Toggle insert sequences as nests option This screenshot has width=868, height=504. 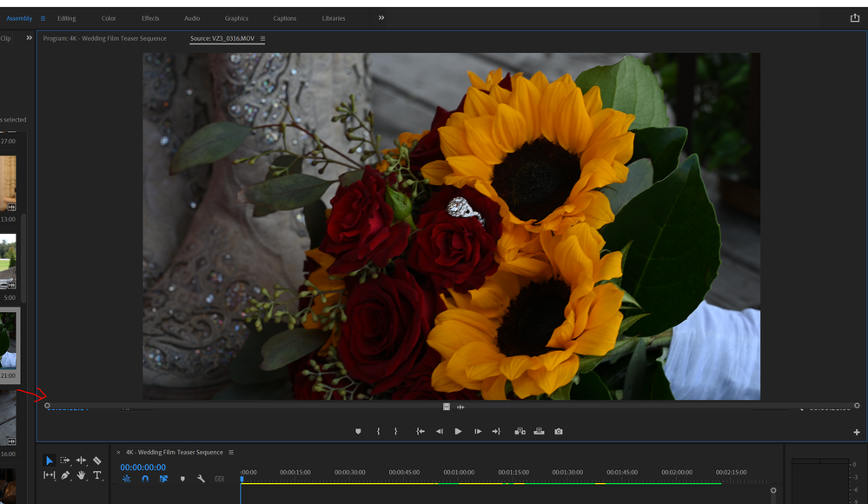(127, 479)
